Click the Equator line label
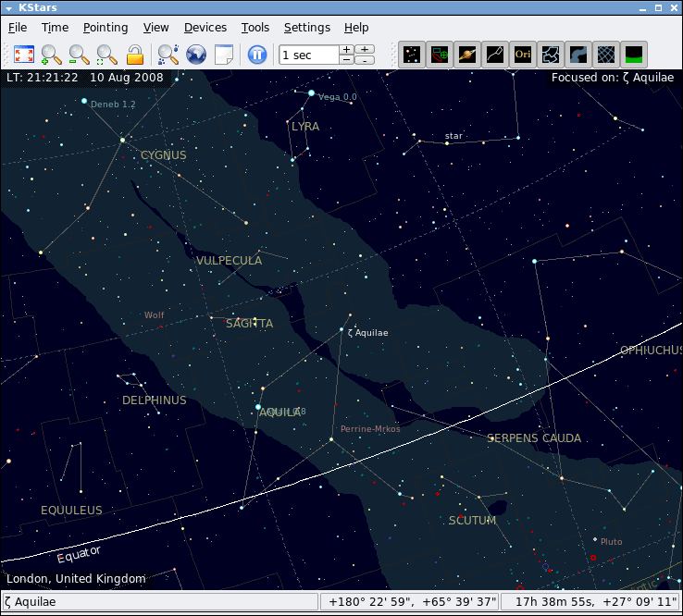Image resolution: width=683 pixels, height=616 pixels. tap(79, 554)
